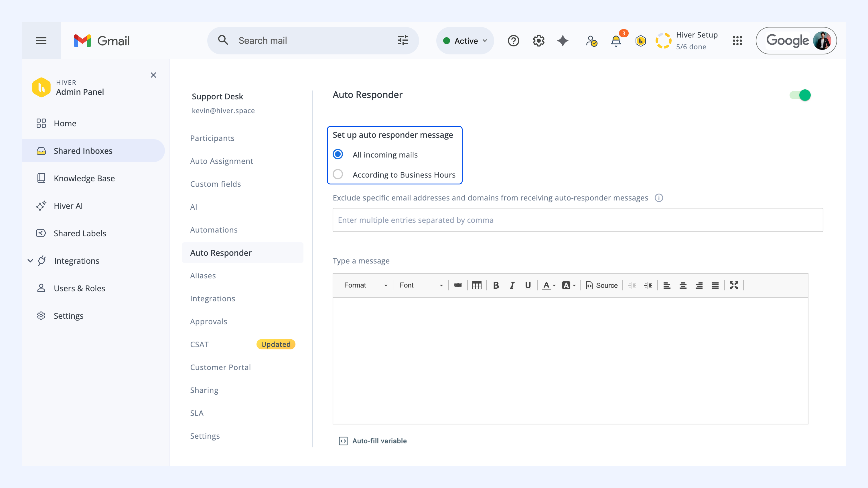Image resolution: width=868 pixels, height=488 pixels.
Task: Open the text color picker dropdown
Action: [x=549, y=285]
